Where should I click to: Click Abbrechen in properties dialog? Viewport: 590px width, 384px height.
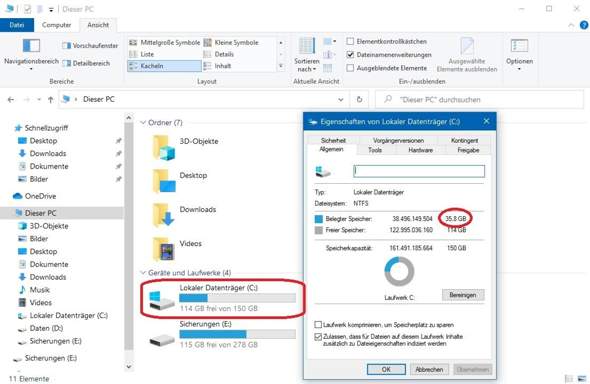coord(429,369)
